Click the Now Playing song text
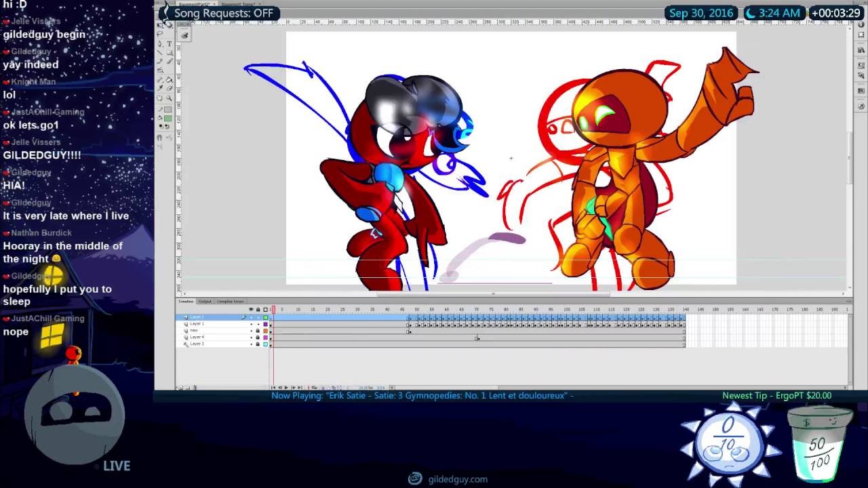Viewport: 868px width, 488px height. [x=422, y=396]
